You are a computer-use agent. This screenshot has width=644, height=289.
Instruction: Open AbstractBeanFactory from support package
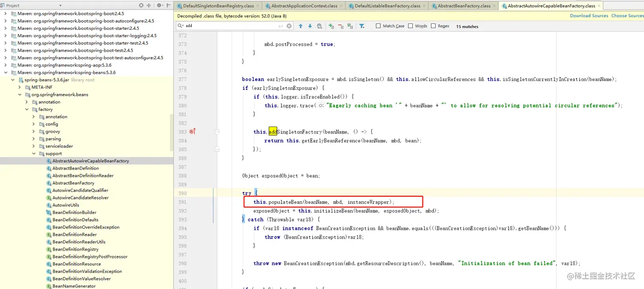[x=73, y=183]
